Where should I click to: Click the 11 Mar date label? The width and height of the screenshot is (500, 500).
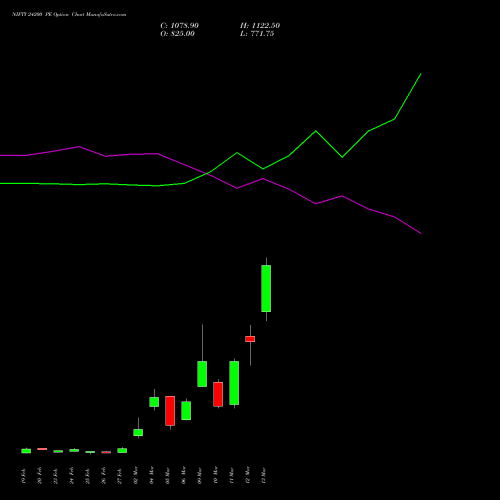(x=232, y=475)
